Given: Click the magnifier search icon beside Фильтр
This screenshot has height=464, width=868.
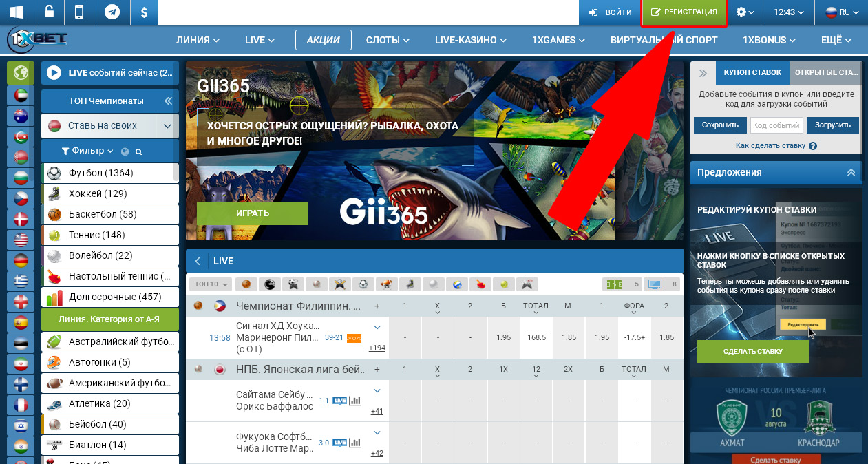Looking at the screenshot, I should point(138,151).
